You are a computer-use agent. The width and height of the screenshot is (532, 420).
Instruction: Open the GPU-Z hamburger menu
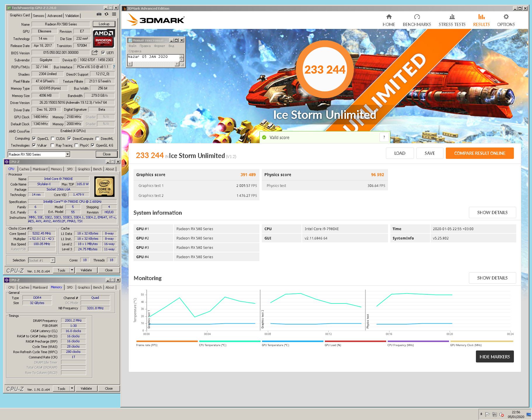(x=114, y=14)
